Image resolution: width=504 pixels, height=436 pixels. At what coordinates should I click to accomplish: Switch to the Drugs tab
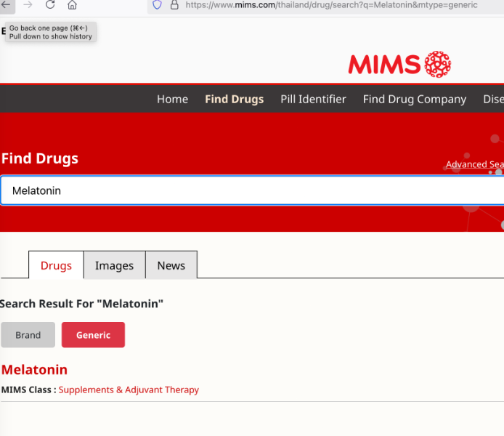[56, 265]
